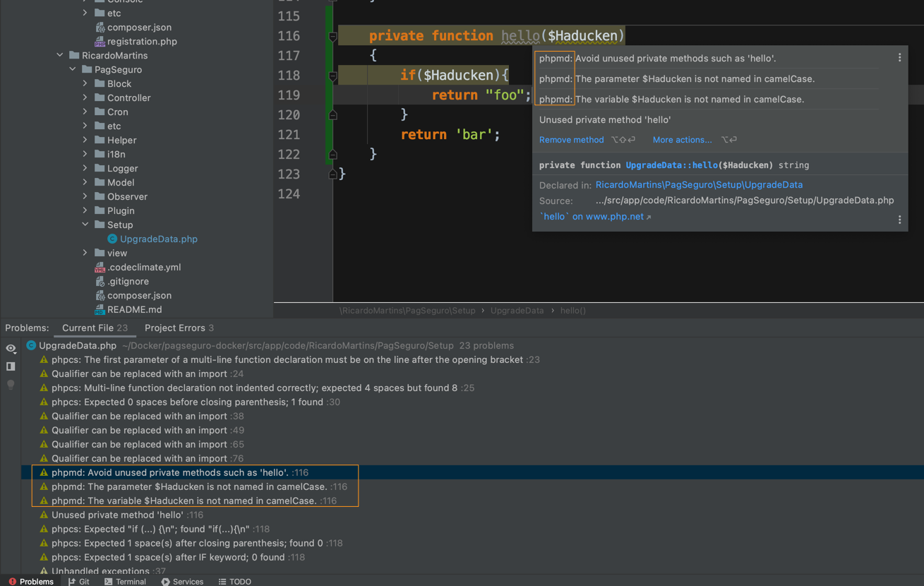This screenshot has width=924, height=586.
Task: Select 'Expected 0 spaces before closing parenthesis' row
Action: 472,402
